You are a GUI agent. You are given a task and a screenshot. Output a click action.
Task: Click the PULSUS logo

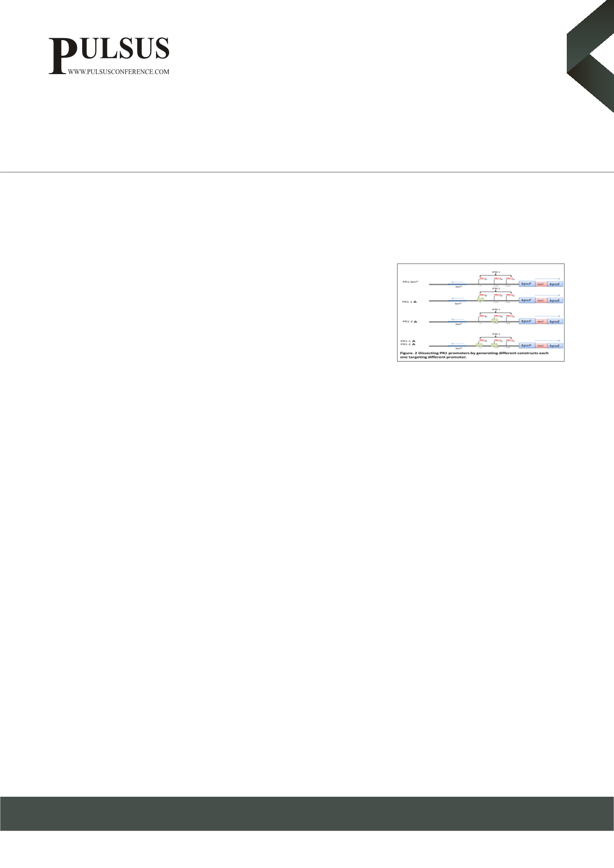pyautogui.click(x=109, y=56)
